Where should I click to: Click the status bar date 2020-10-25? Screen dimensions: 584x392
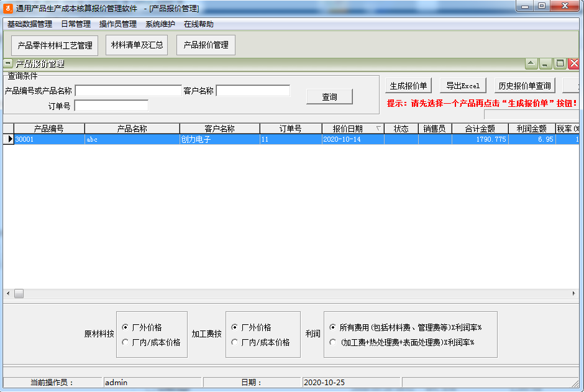[351, 382]
